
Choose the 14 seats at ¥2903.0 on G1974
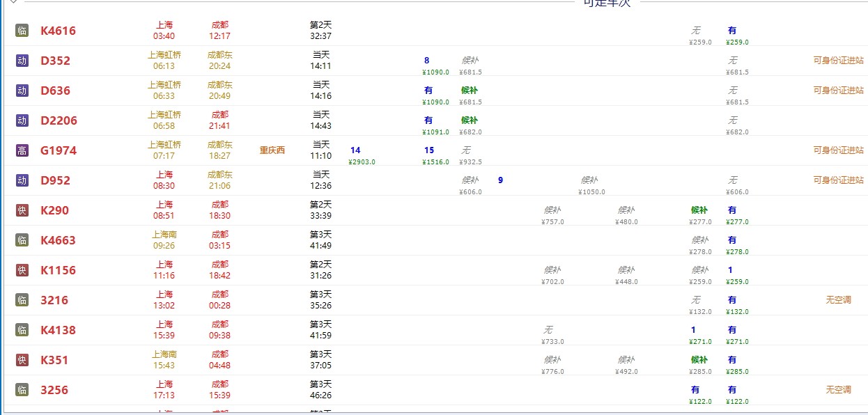pos(355,150)
